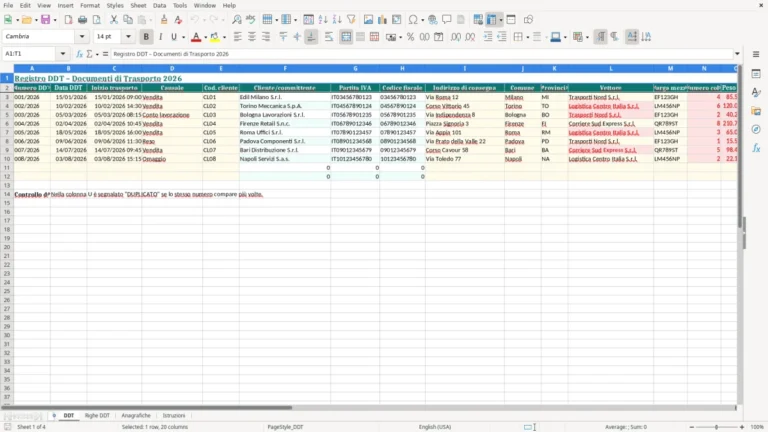
Task: Toggle Bold formatting
Action: pyautogui.click(x=146, y=37)
